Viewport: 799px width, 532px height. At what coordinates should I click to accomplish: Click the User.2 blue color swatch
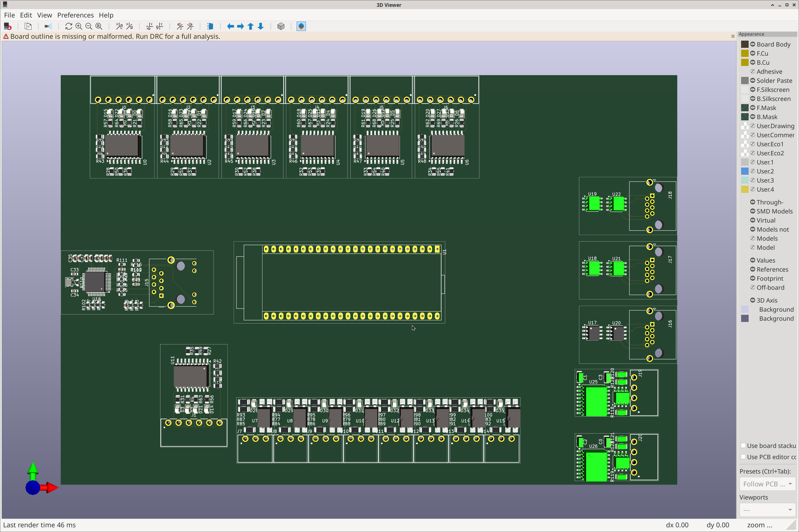(x=745, y=171)
